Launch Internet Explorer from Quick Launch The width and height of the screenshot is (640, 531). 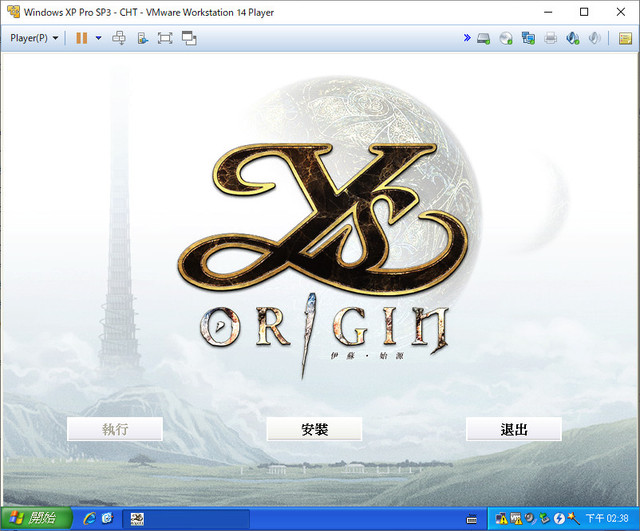[89, 519]
